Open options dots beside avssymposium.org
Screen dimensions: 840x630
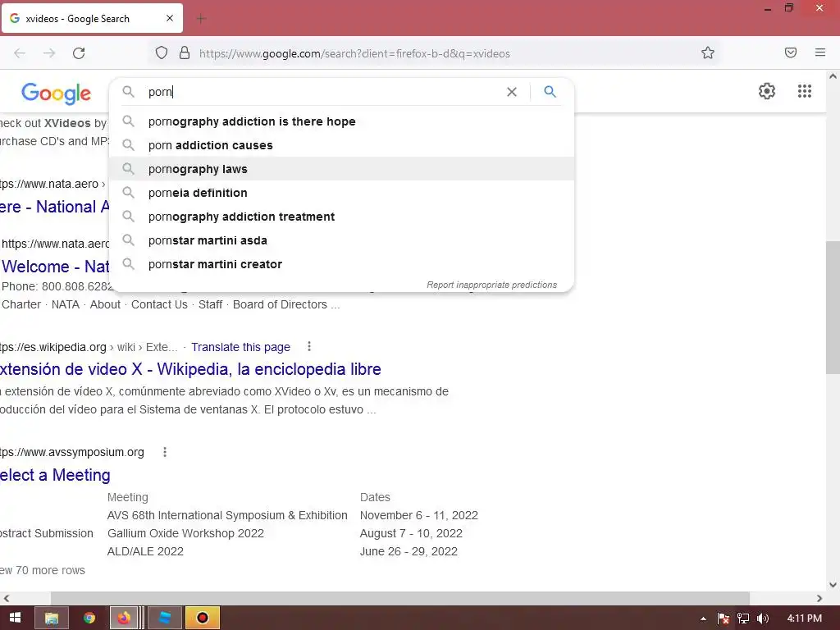click(x=165, y=452)
